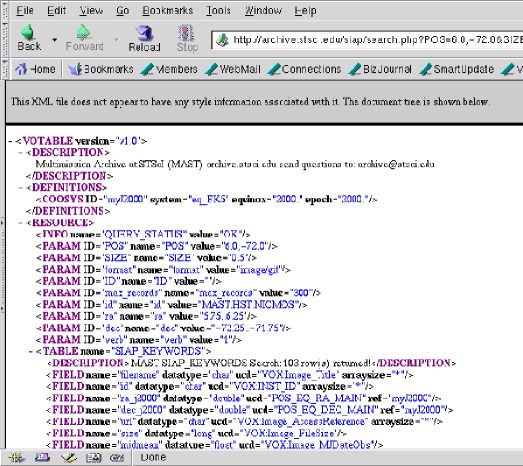Collapse the VOTABLE root node
523x466 pixels.
[x=10, y=141]
